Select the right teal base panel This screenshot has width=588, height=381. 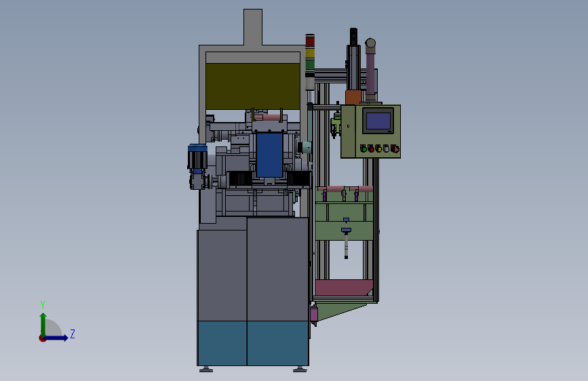tap(277, 343)
